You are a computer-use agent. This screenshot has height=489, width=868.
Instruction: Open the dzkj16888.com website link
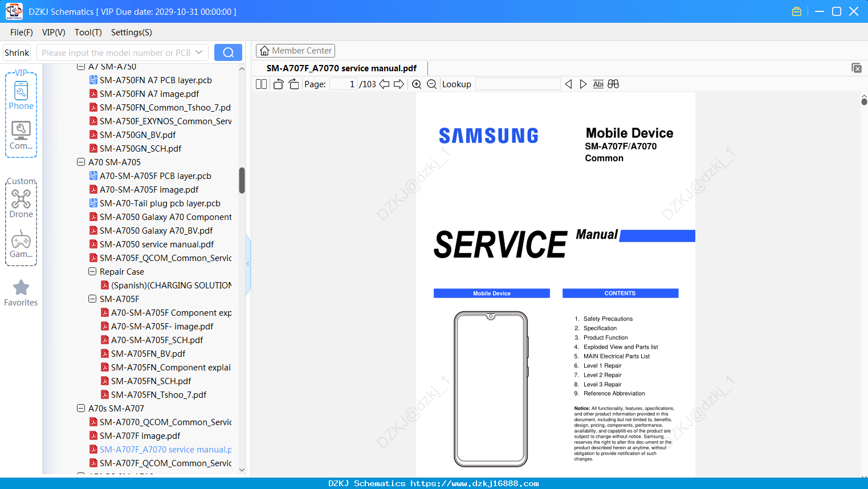click(x=475, y=483)
